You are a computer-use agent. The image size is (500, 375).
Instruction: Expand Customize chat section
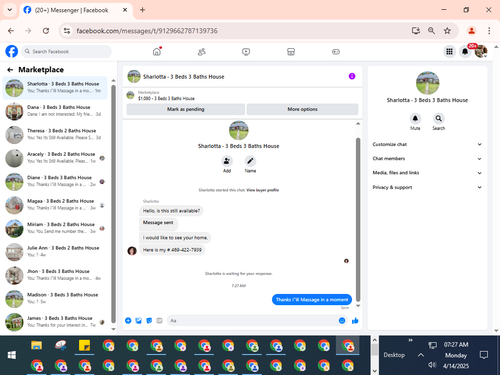pyautogui.click(x=427, y=144)
